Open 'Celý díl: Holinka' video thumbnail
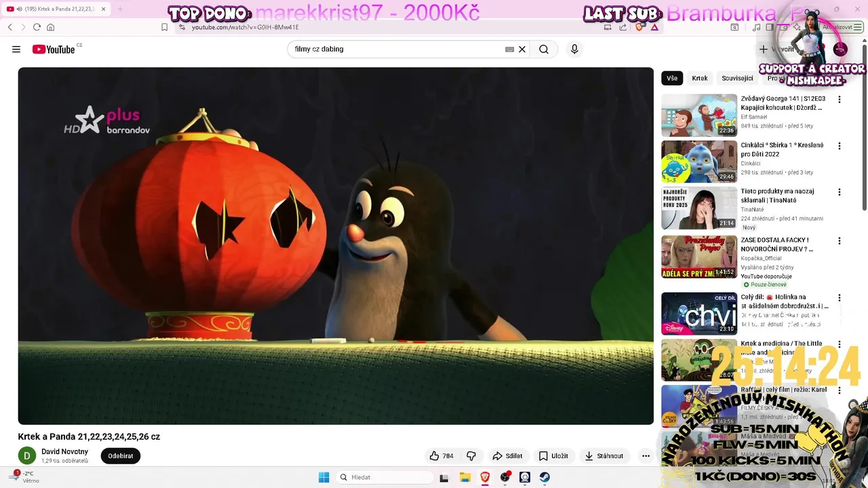 699,313
